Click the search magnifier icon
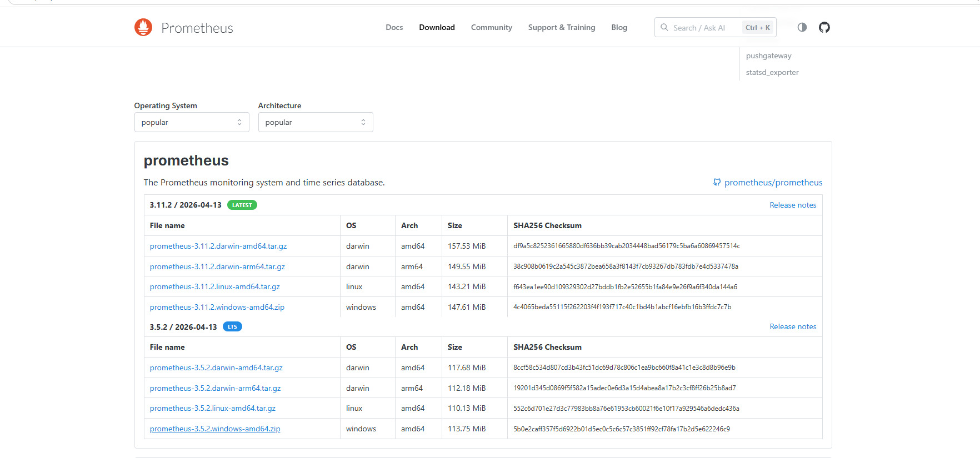Screen dimensions: 980x458 tap(664, 27)
